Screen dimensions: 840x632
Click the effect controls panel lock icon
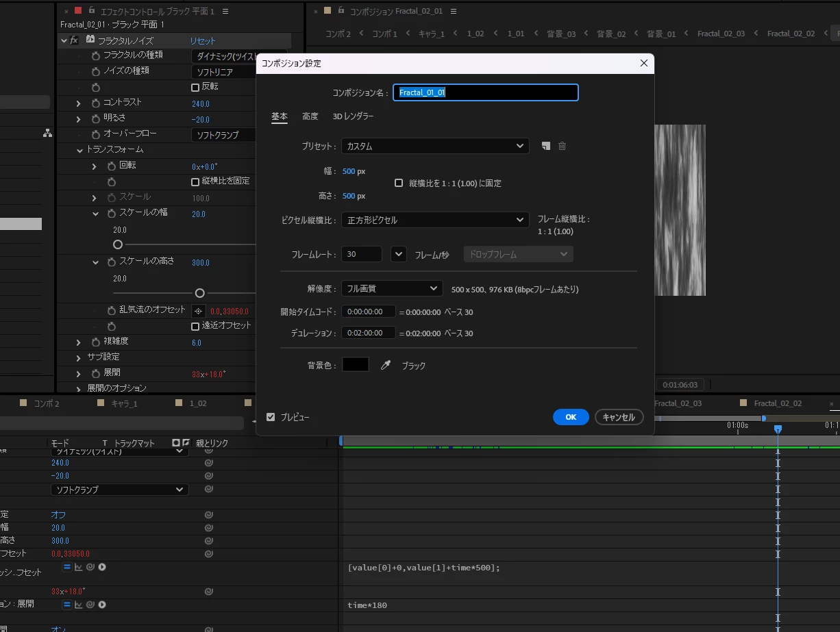coord(92,11)
